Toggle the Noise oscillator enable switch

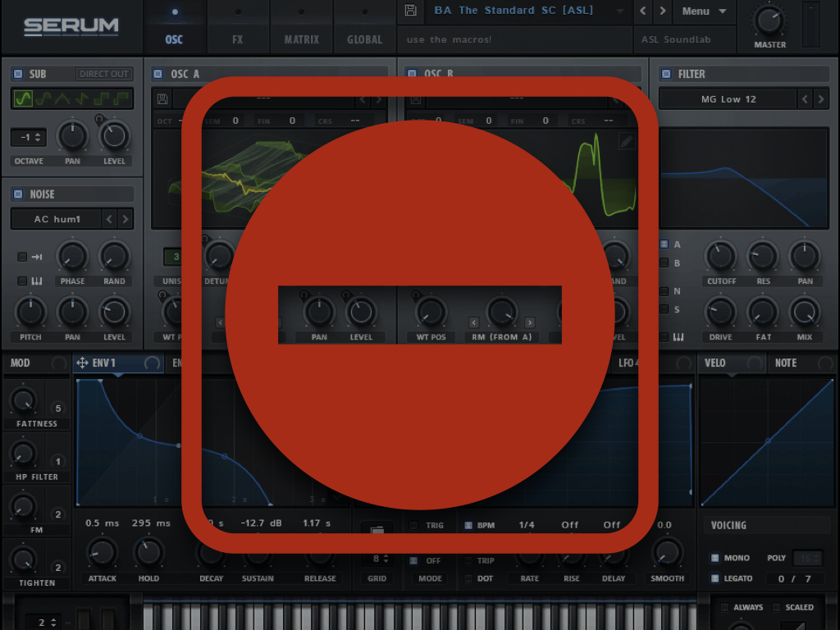pyautogui.click(x=18, y=194)
